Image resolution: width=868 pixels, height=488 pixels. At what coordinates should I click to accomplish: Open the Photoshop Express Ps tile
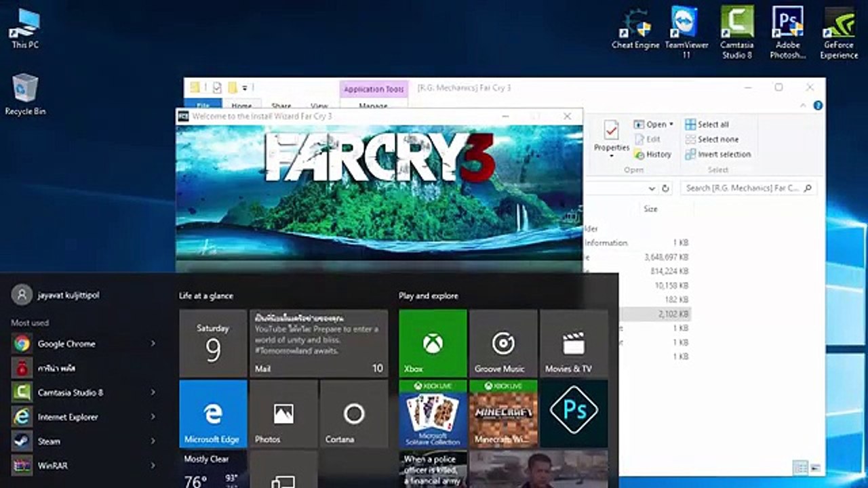[574, 413]
